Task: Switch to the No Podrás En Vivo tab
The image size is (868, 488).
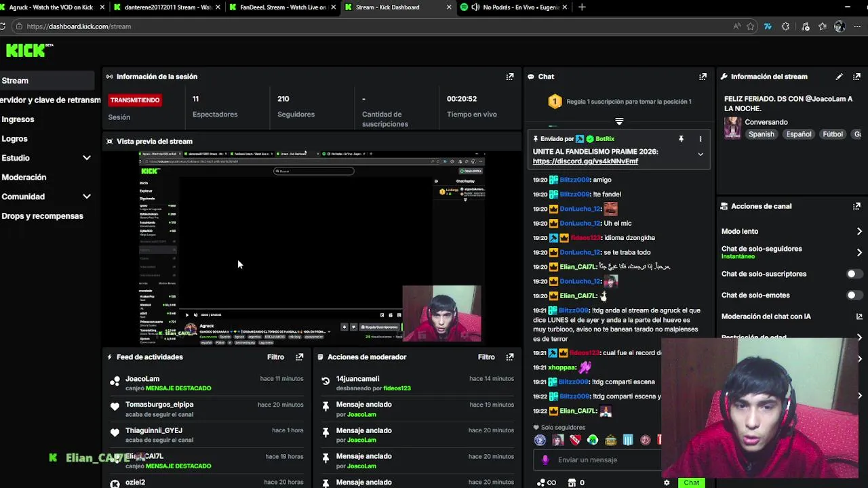Action: click(x=514, y=7)
